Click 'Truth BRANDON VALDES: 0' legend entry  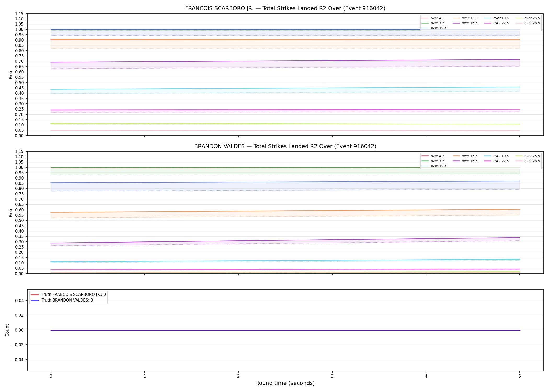(x=62, y=300)
